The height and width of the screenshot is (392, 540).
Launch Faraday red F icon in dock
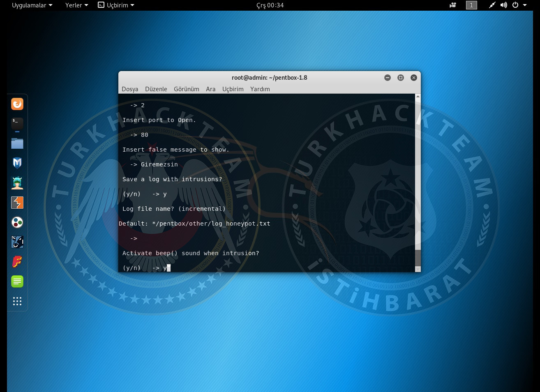17,262
